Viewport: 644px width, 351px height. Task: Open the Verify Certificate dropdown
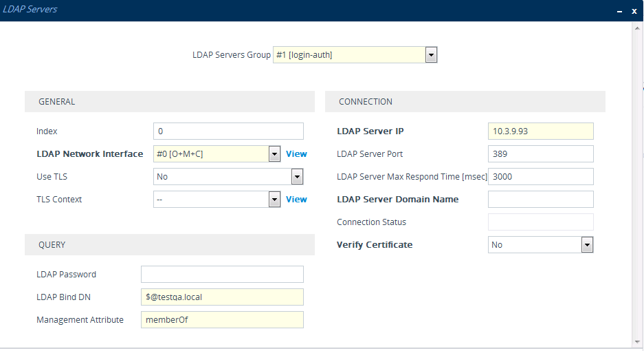coord(587,245)
